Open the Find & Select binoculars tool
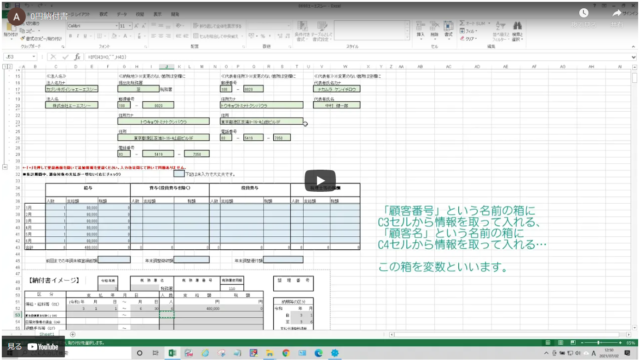Viewport: 640px width, 361px height. [517, 27]
